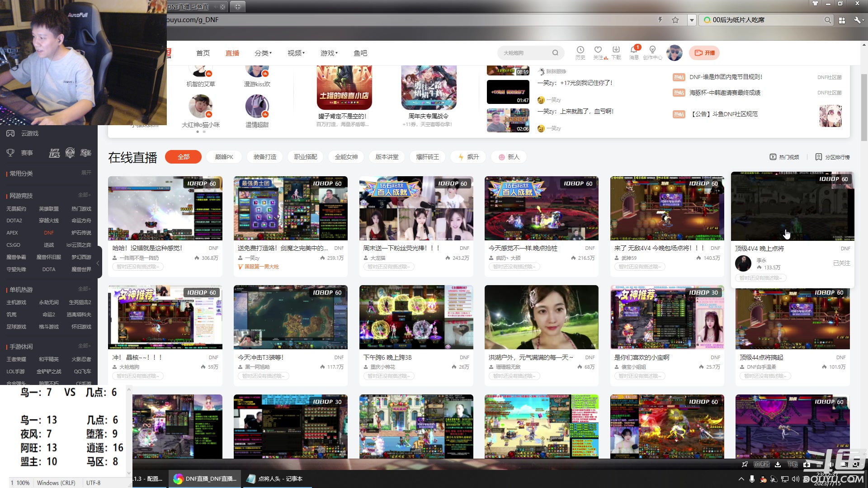
Task: Select the 全部 filter tab
Action: [x=184, y=157]
